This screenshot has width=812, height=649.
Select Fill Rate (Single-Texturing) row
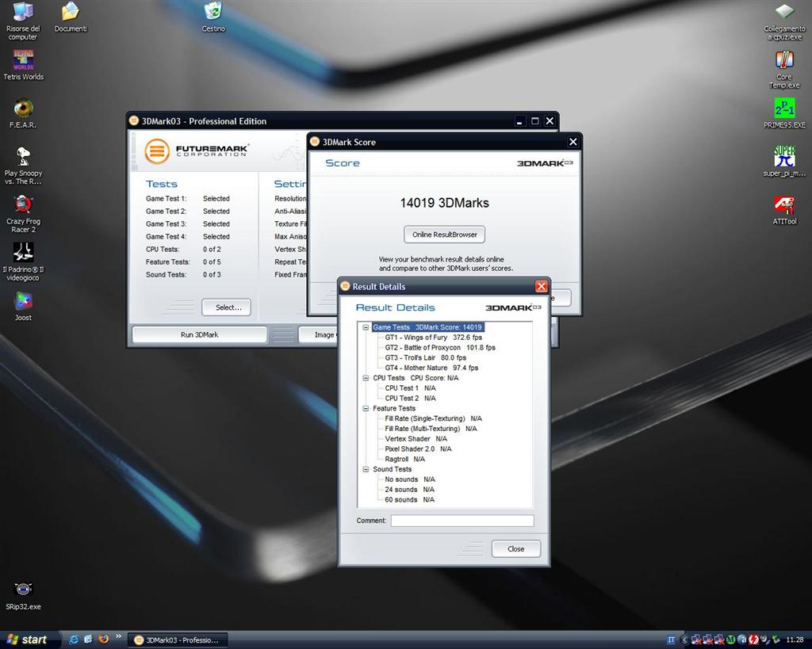tap(434, 418)
